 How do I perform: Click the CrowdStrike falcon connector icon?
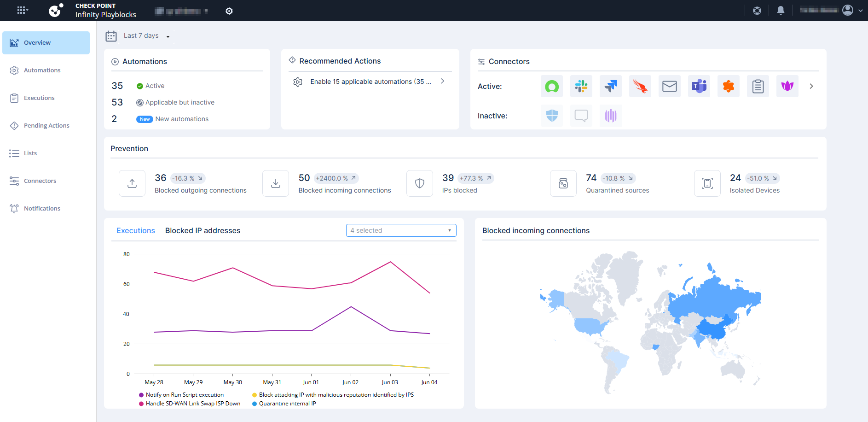(640, 86)
